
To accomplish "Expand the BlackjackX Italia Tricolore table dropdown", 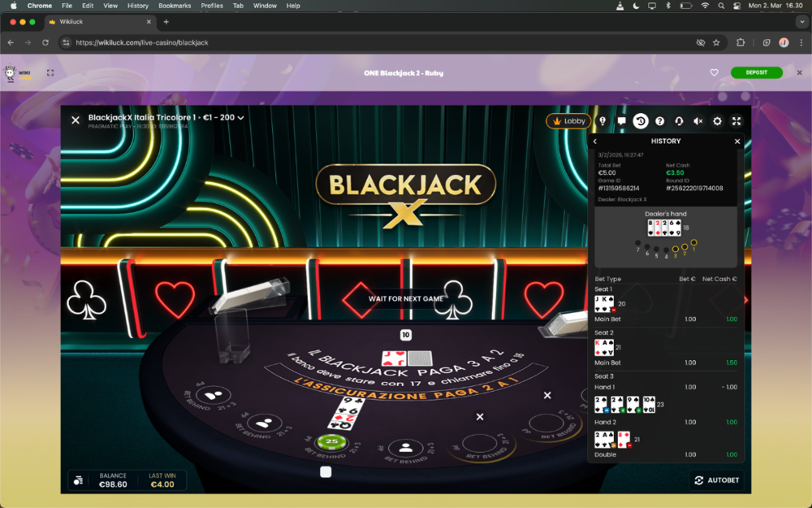I will tap(241, 118).
